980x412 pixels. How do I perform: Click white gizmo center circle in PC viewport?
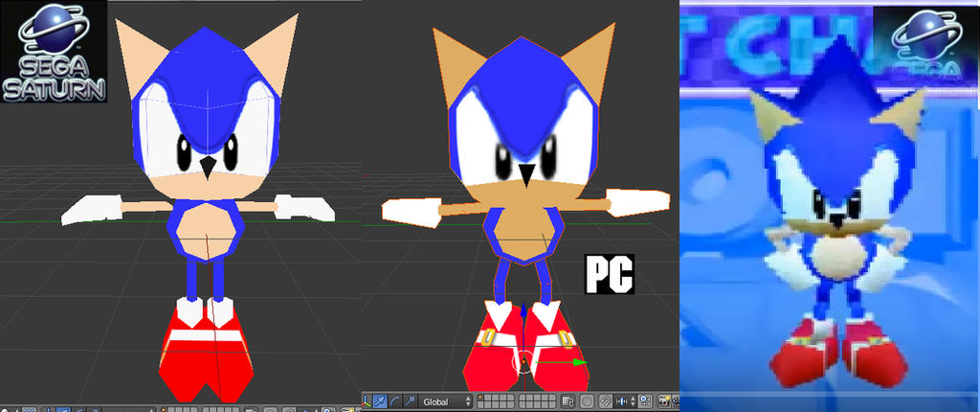point(523,362)
